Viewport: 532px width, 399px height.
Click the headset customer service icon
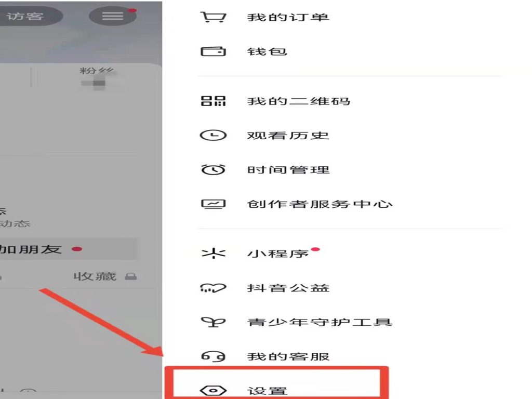point(213,356)
